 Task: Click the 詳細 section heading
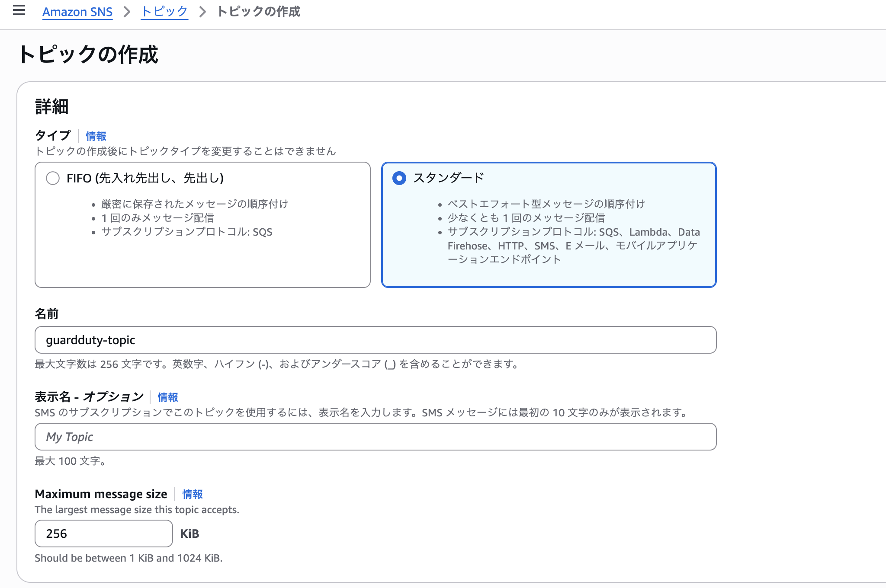click(52, 106)
